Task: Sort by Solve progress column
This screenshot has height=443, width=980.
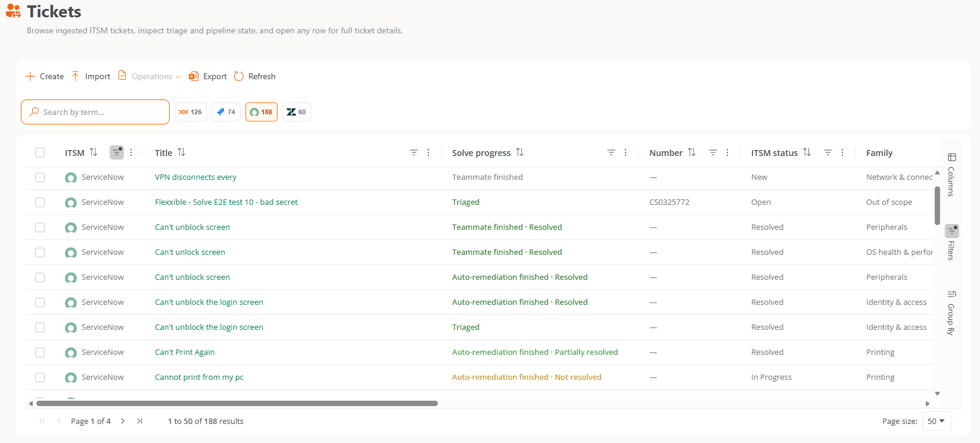Action: coord(519,152)
